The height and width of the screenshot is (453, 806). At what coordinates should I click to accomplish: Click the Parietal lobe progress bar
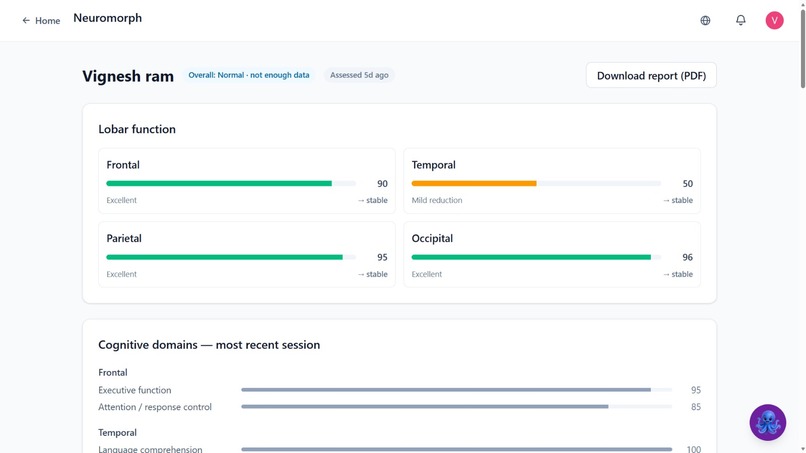[x=231, y=257]
